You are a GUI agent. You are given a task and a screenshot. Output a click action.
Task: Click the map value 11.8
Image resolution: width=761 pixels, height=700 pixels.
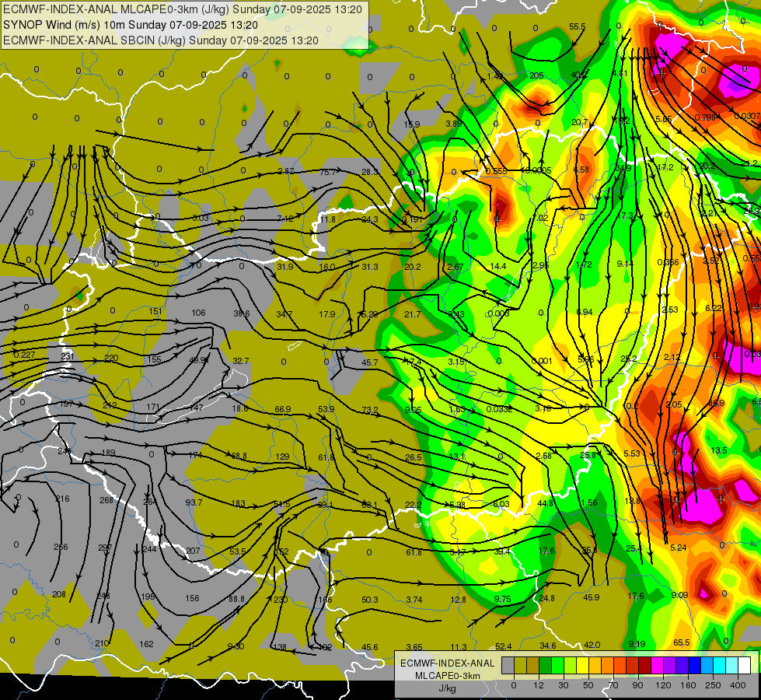click(x=327, y=219)
